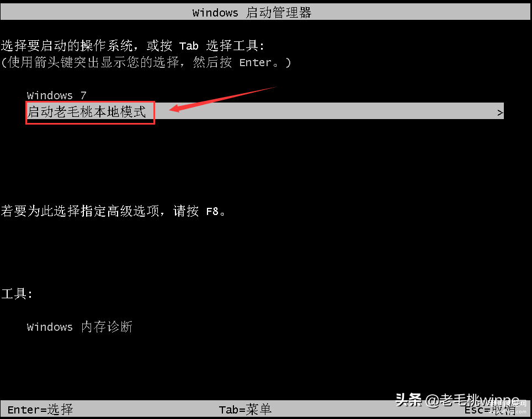Click the Tab word in instruction line
The height and width of the screenshot is (419, 532).
click(x=189, y=46)
